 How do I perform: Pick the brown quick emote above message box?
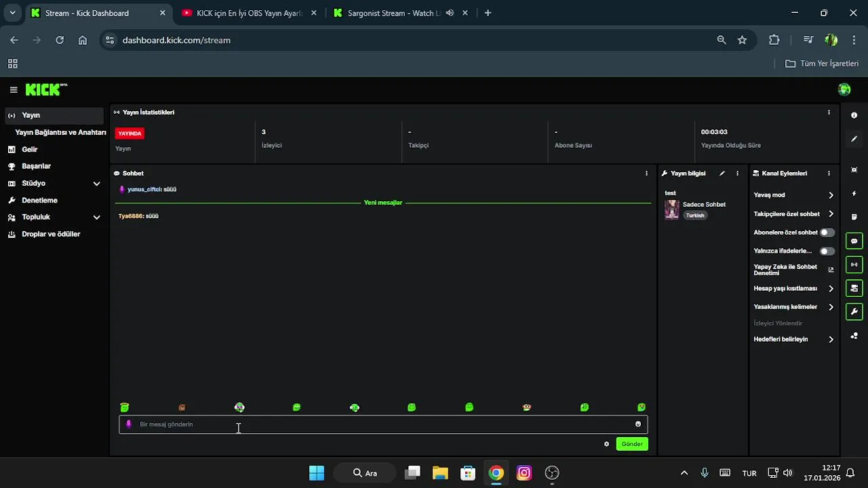[x=182, y=407]
